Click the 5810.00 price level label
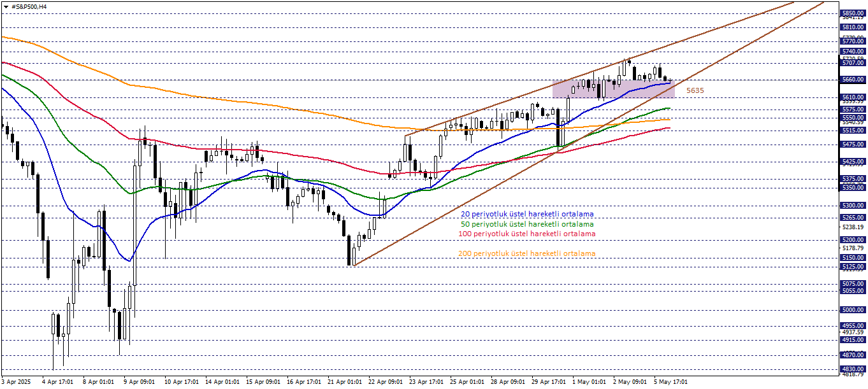The image size is (868, 389). (x=853, y=27)
